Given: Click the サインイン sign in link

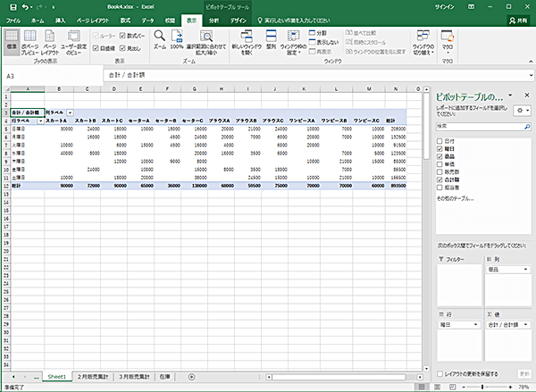Looking at the screenshot, I should click(445, 7).
